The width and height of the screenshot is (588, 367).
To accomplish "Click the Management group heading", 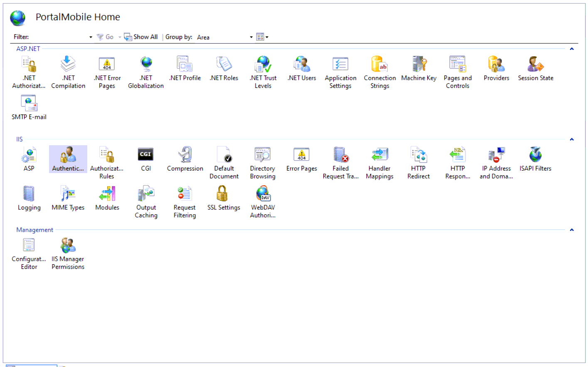I will [35, 230].
